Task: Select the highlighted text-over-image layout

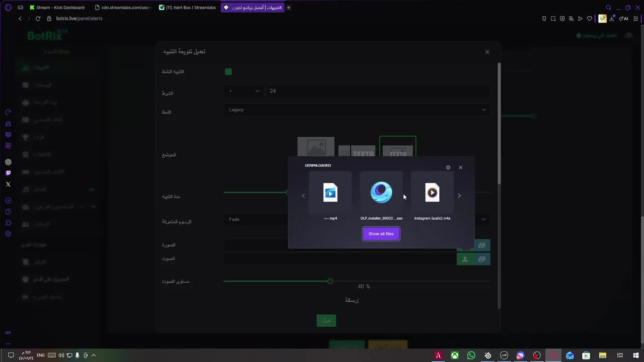Action: [x=397, y=147]
